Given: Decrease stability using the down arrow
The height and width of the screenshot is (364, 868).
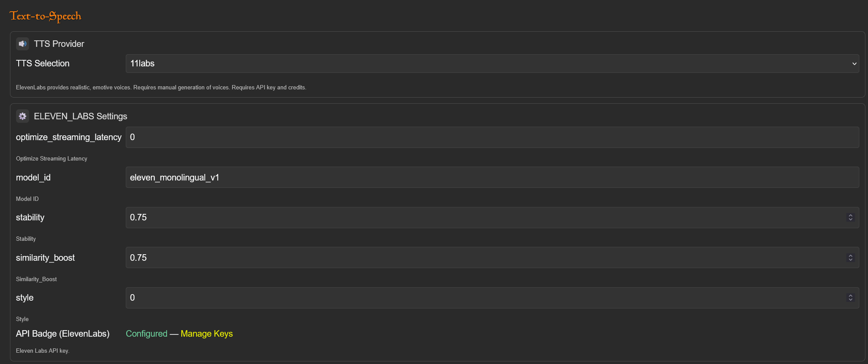Looking at the screenshot, I should tap(850, 220).
